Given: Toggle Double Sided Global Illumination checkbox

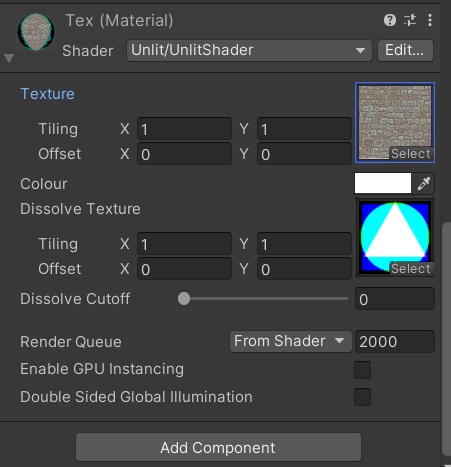Looking at the screenshot, I should [x=363, y=397].
